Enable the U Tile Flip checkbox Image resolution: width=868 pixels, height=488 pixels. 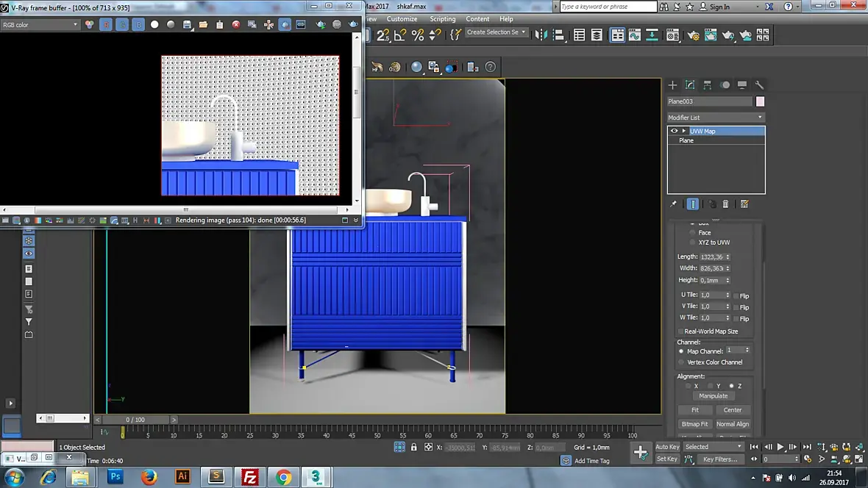[736, 295]
